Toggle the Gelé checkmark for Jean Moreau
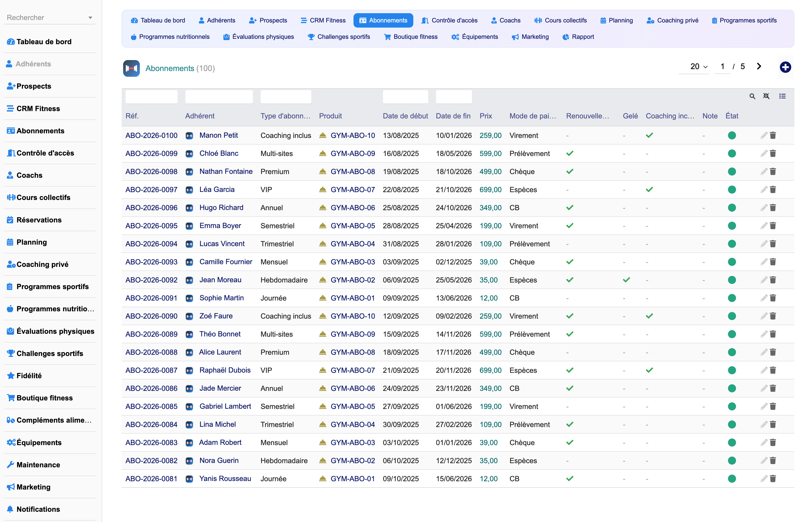Screen dimensions: 812x522 (x=626, y=280)
